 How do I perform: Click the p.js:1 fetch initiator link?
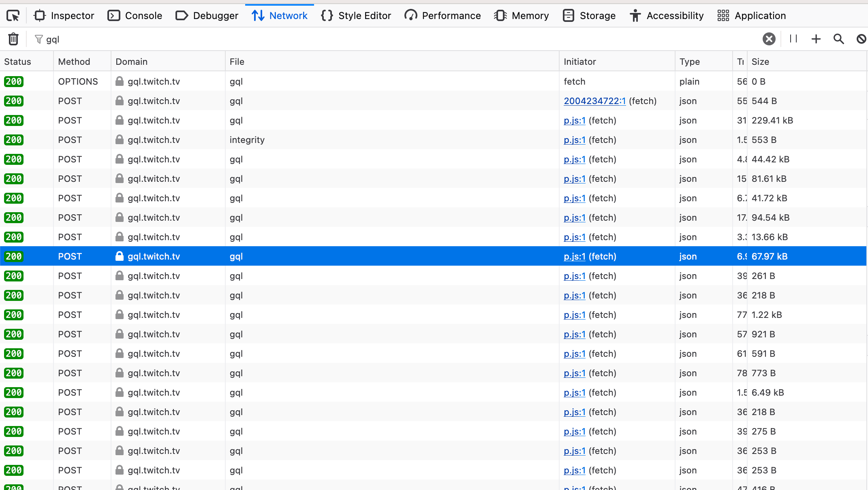[573, 256]
